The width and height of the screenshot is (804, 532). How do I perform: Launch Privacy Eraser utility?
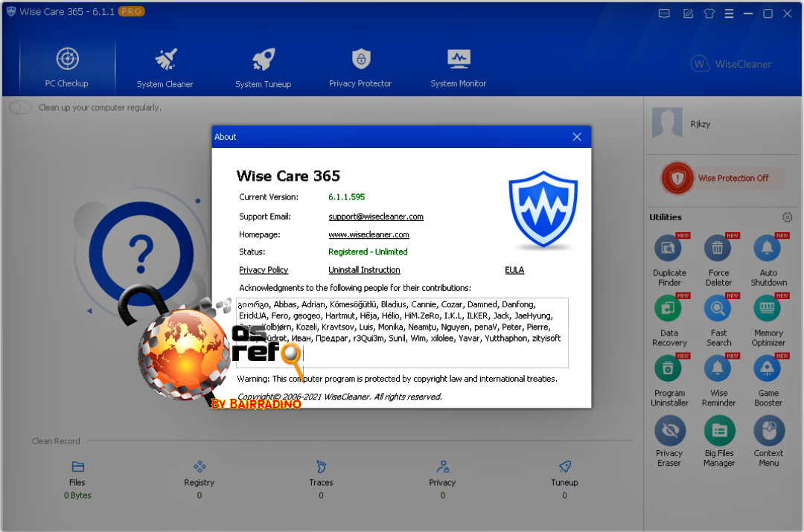click(x=669, y=440)
